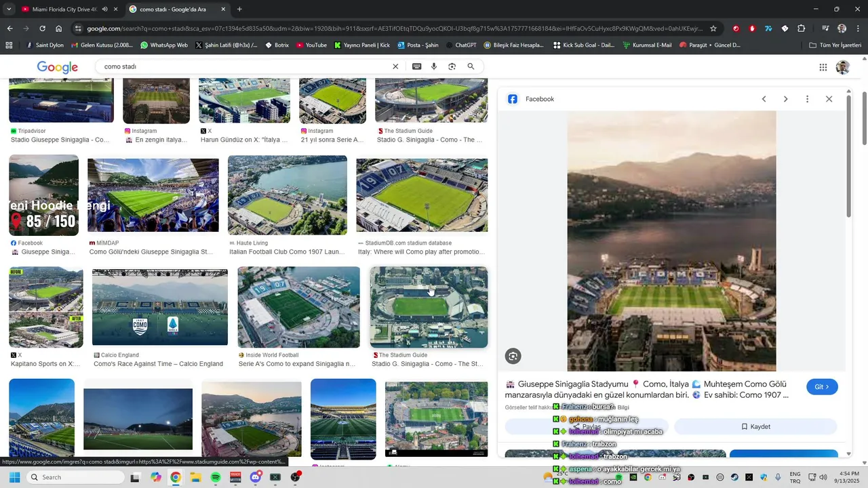Open the ChatGPT bookmark
The height and width of the screenshot is (488, 868).
(x=461, y=45)
